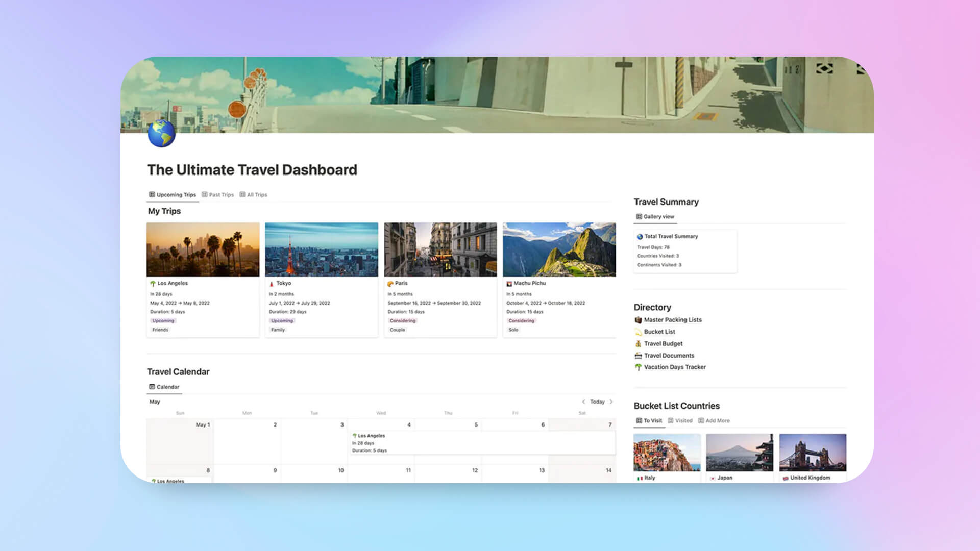Click the Calendar view icon for Travel Calendar

click(152, 387)
